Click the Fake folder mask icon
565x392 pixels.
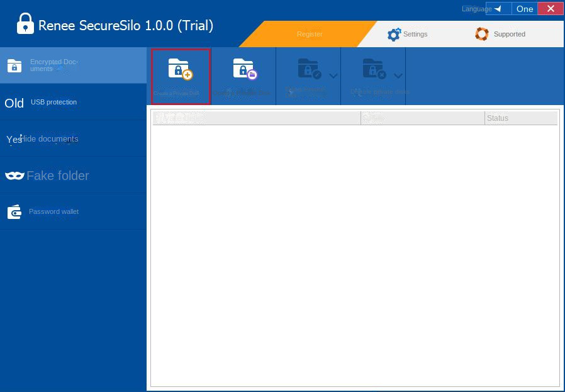[14, 176]
